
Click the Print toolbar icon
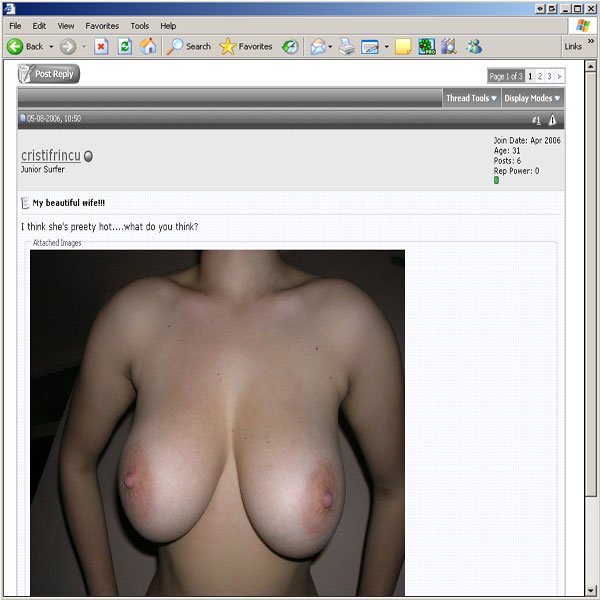pyautogui.click(x=346, y=46)
